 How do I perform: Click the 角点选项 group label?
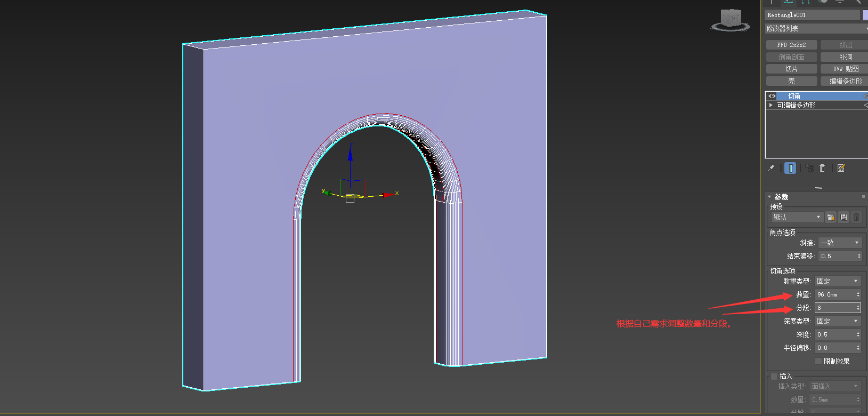tap(782, 233)
